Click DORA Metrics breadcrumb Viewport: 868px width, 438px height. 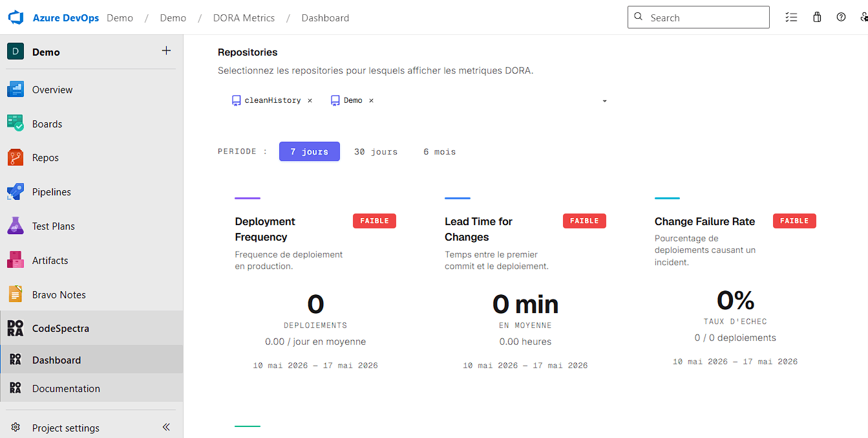coord(244,17)
